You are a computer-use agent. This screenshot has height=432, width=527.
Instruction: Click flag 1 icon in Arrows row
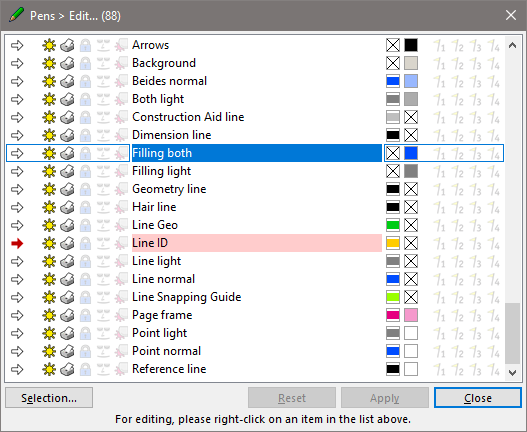pyautogui.click(x=439, y=45)
